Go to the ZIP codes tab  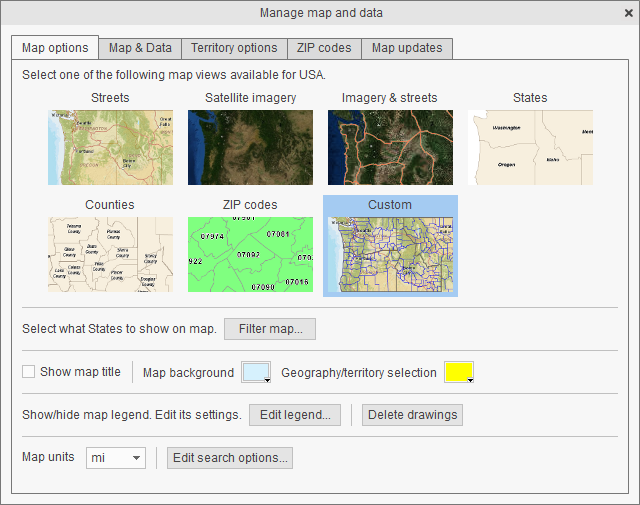tap(324, 48)
